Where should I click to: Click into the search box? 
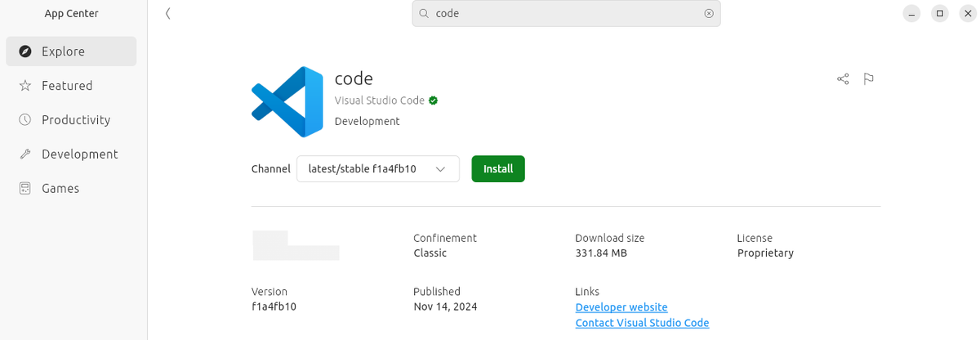[x=563, y=13]
